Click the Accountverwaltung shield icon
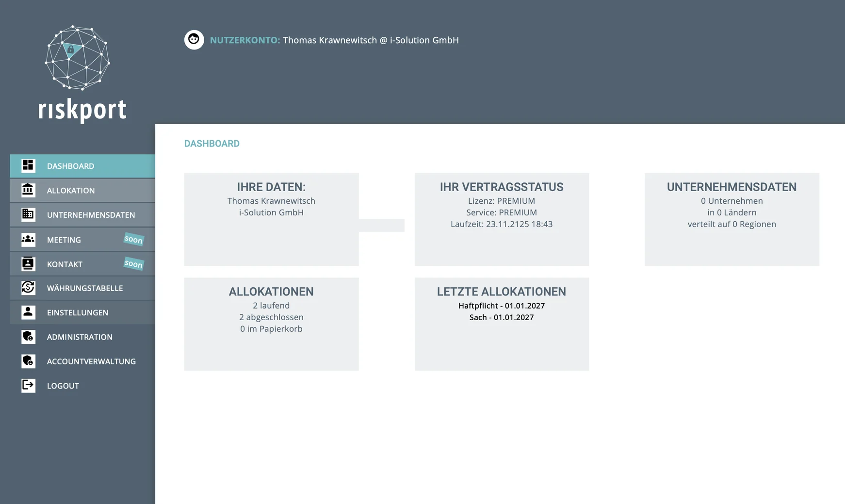The width and height of the screenshot is (845, 504). coord(28,361)
